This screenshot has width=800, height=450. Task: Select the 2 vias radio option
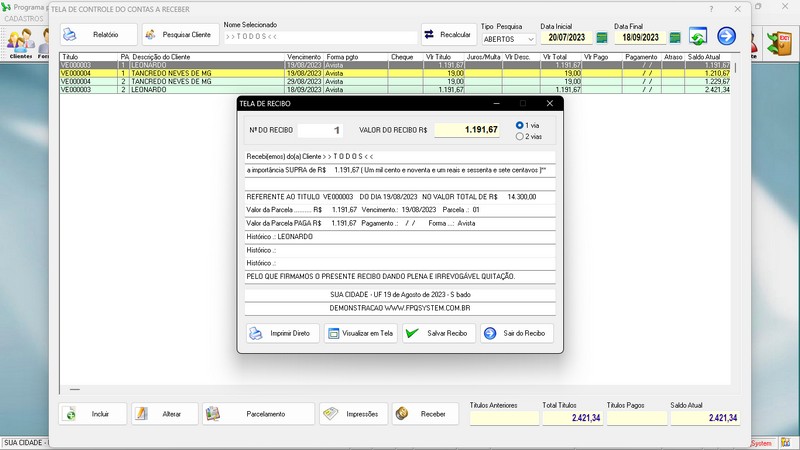[520, 136]
